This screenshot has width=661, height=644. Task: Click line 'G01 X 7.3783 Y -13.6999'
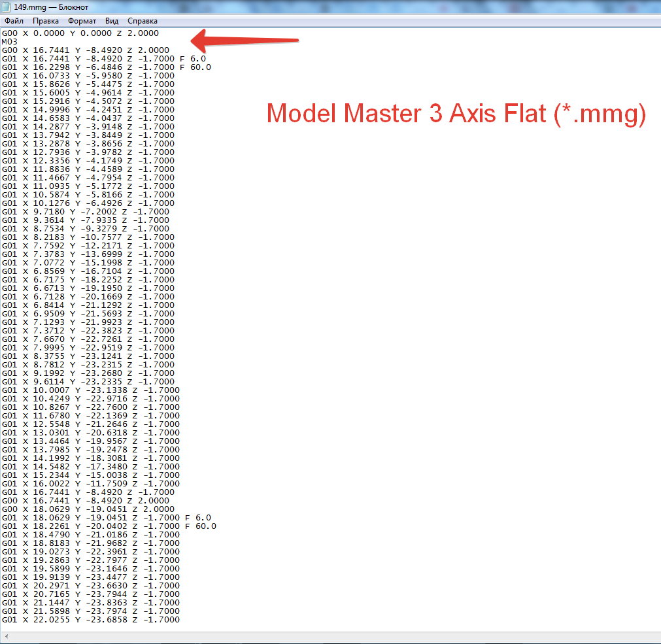tap(88, 254)
